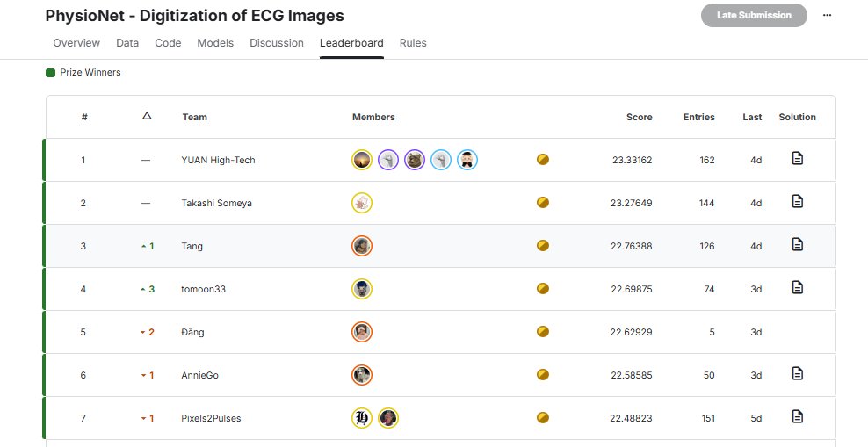Click Đăng down 2 rank change

coord(148,333)
